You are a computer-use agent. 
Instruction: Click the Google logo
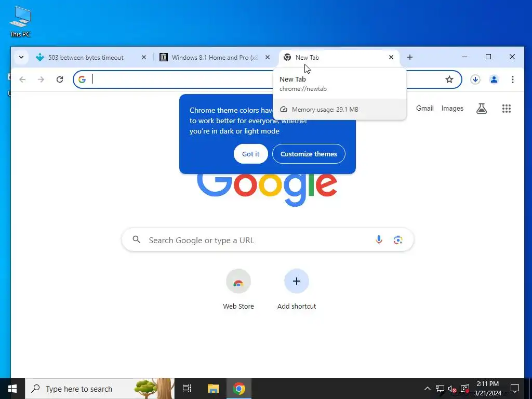[x=267, y=190]
